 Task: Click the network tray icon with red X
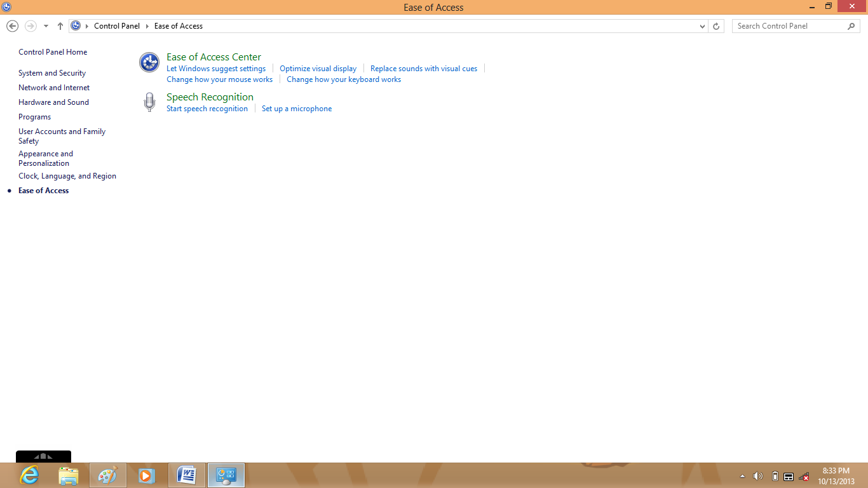point(804,476)
